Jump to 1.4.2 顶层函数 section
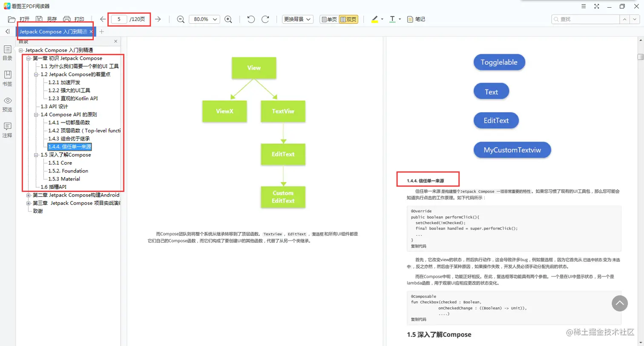Viewport: 644px width, 346px height. coord(84,131)
